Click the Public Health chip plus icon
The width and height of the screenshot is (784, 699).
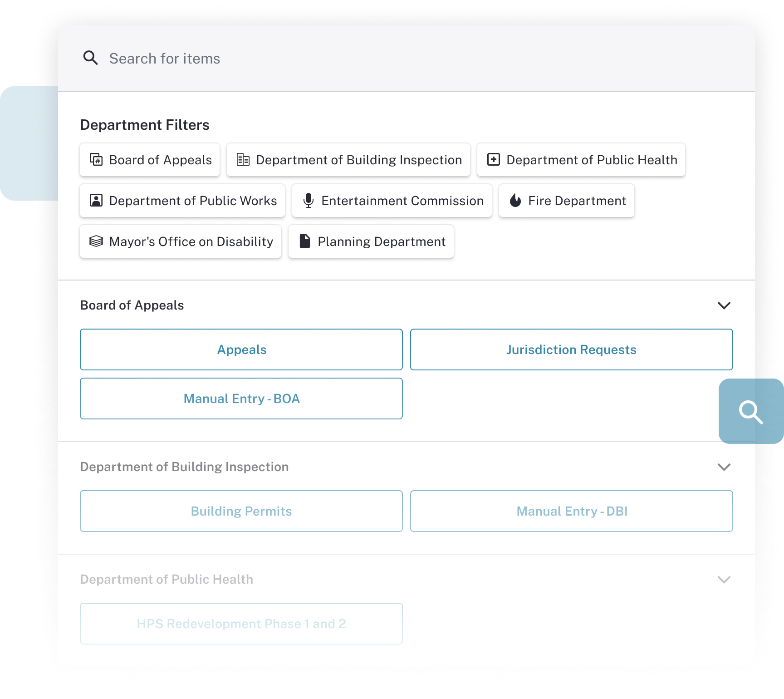[494, 159]
